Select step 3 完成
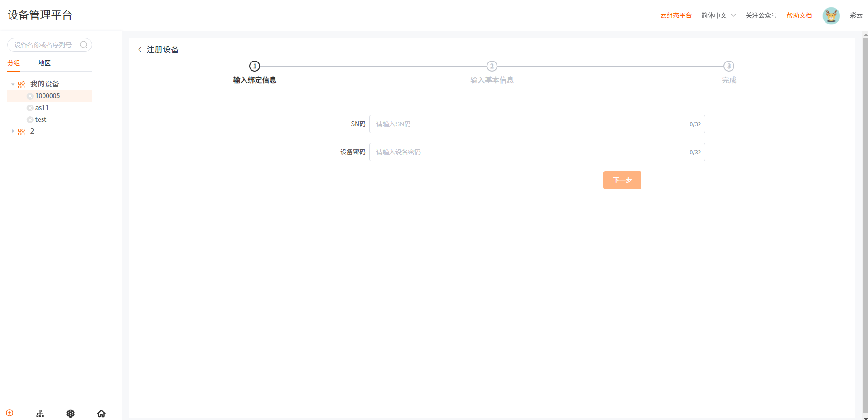Image resolution: width=868 pixels, height=420 pixels. pos(729,72)
